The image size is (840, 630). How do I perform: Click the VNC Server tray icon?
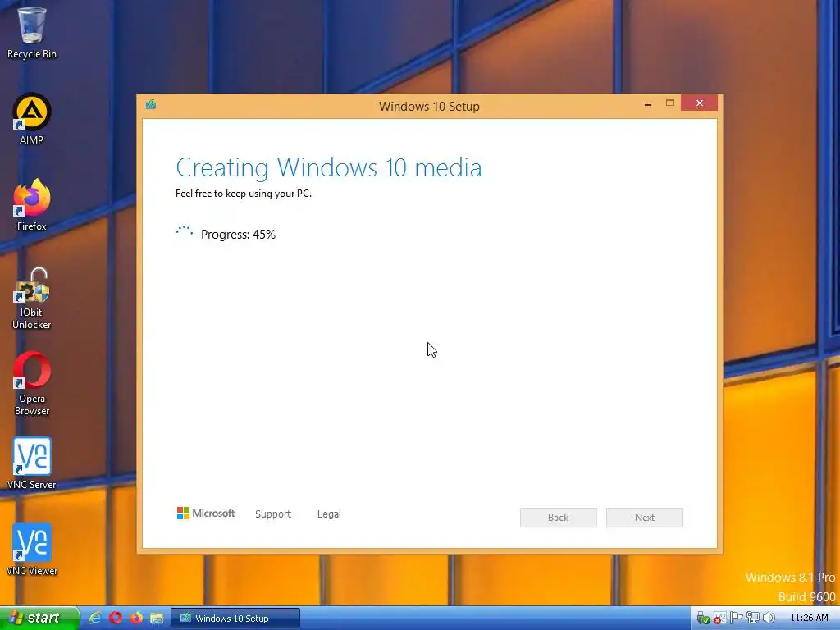pyautogui.click(x=719, y=619)
